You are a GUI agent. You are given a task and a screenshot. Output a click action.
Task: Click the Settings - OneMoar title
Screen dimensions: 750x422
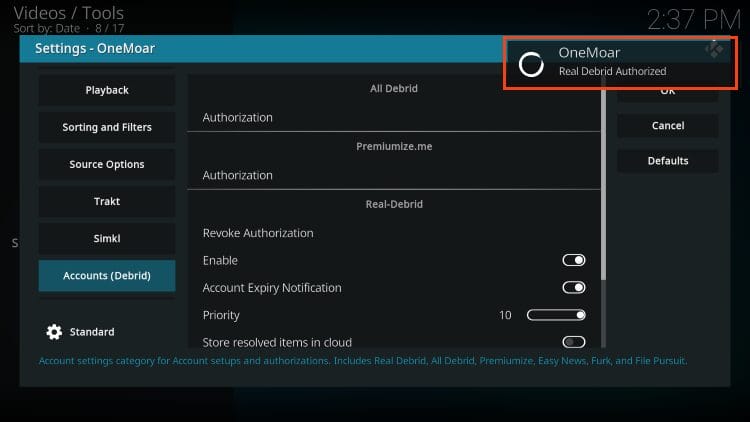95,48
